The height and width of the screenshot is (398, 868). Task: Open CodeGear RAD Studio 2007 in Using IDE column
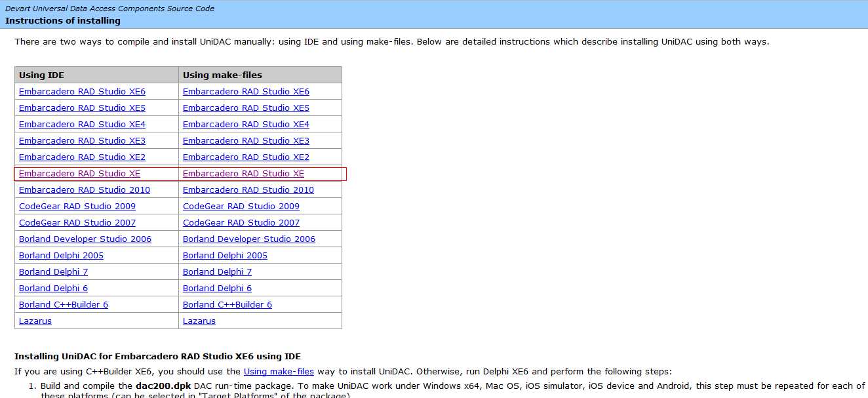click(x=77, y=223)
